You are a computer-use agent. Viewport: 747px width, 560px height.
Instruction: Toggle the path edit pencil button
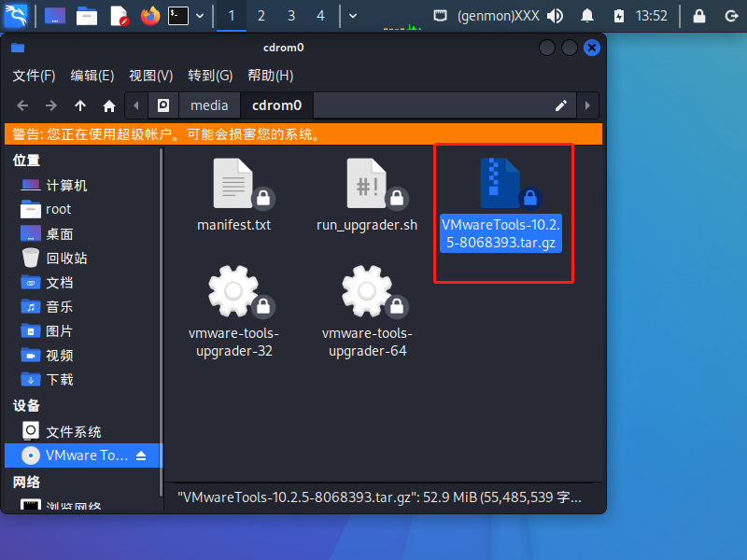click(x=561, y=105)
